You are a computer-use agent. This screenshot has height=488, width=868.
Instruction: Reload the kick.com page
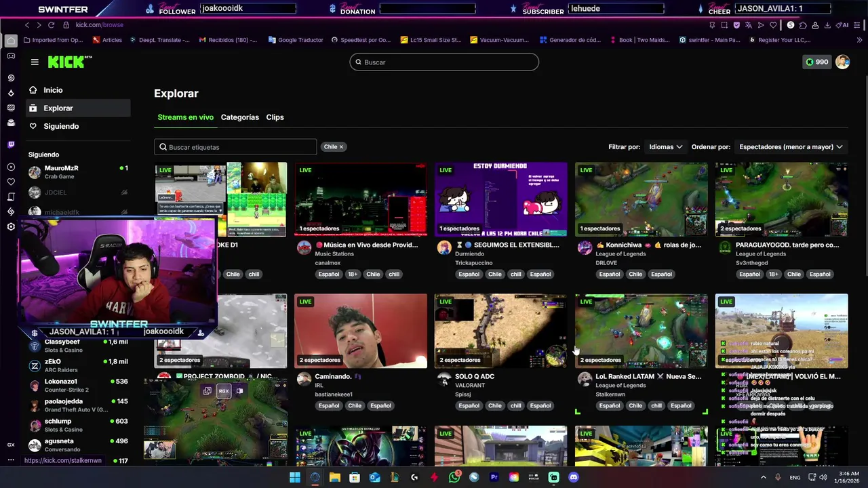[x=51, y=25]
